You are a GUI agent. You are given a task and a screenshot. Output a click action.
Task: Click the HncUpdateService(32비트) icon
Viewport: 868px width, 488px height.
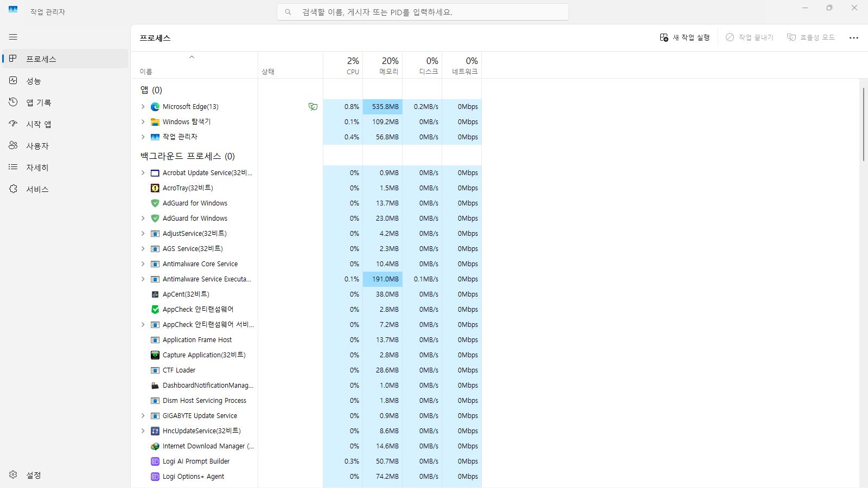pyautogui.click(x=155, y=431)
